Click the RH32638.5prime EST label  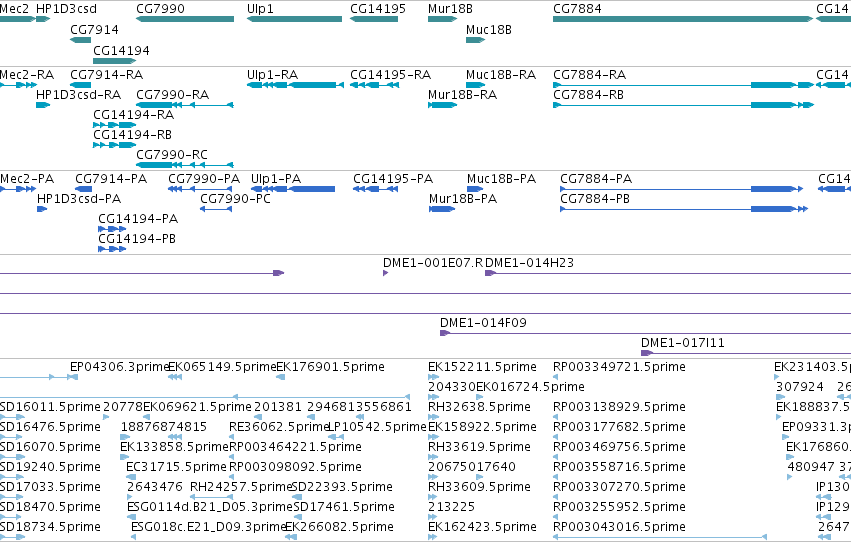pos(479,407)
